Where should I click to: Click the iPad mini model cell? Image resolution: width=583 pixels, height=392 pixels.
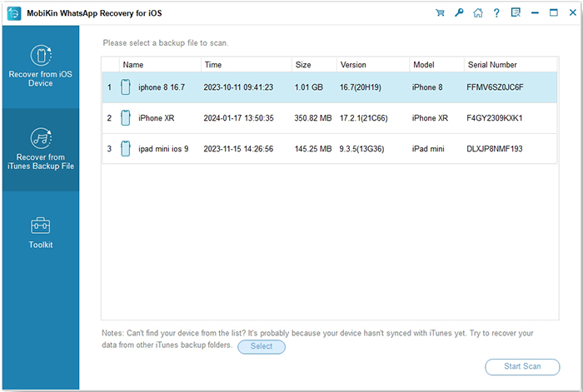pyautogui.click(x=428, y=149)
